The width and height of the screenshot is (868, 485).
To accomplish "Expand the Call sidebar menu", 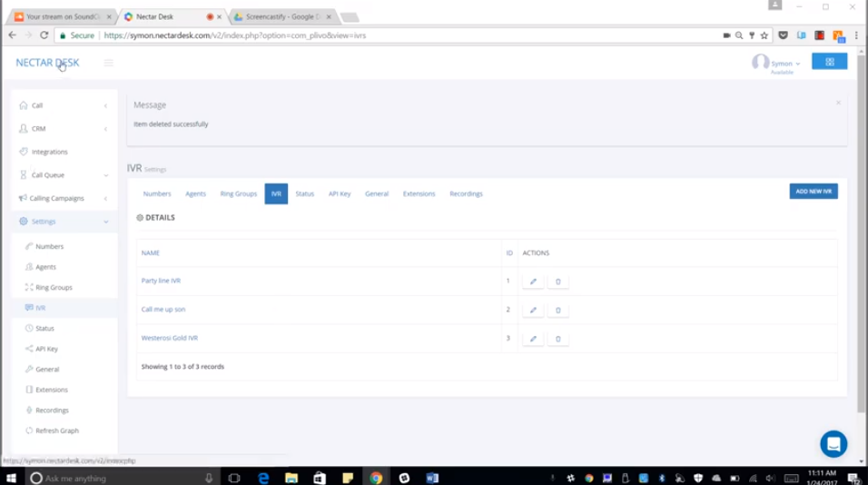I will coord(64,105).
